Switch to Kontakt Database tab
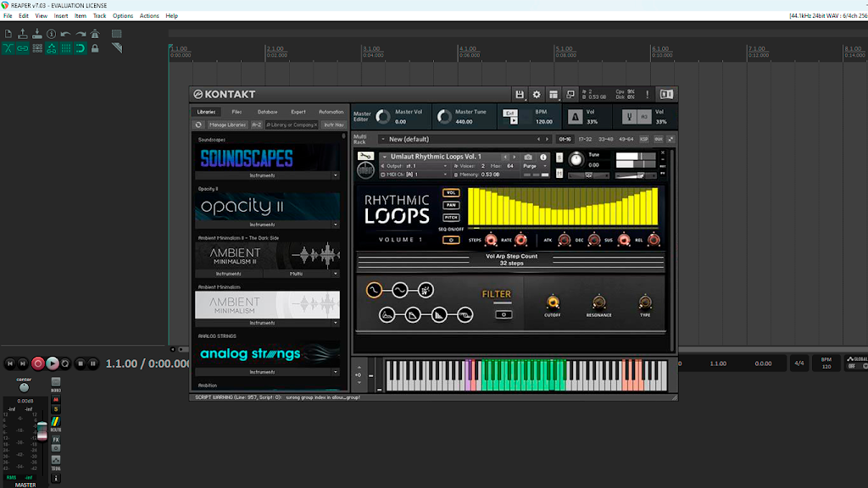The height and width of the screenshot is (488, 868). [x=267, y=112]
